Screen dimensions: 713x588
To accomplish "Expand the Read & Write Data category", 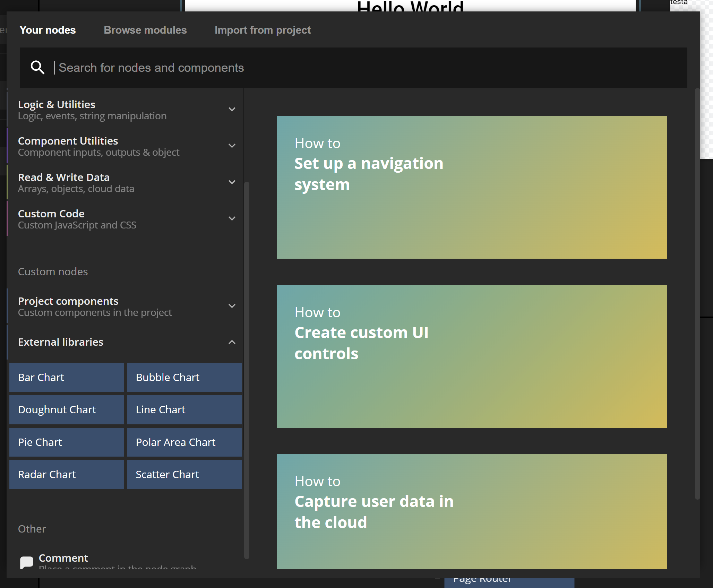I will [x=232, y=182].
